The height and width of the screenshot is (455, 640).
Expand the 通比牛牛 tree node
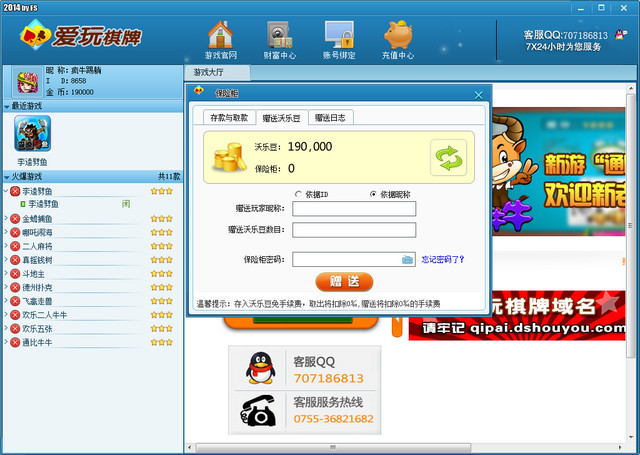point(6,342)
